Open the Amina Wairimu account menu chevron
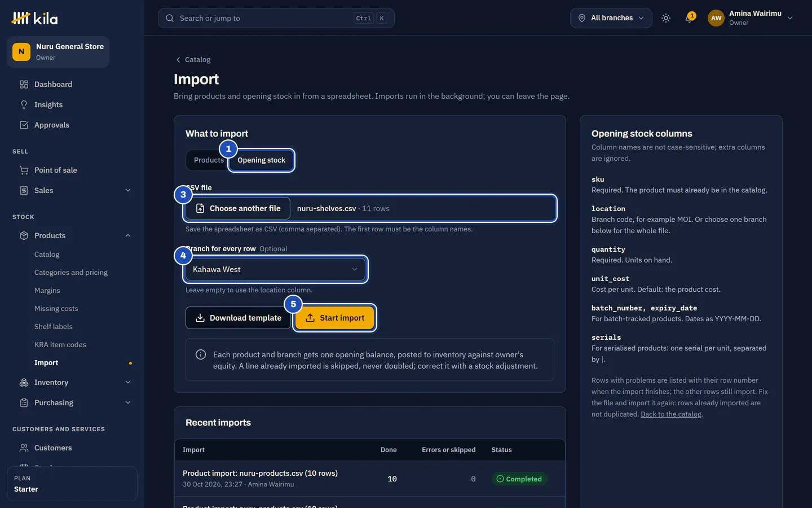 click(790, 18)
